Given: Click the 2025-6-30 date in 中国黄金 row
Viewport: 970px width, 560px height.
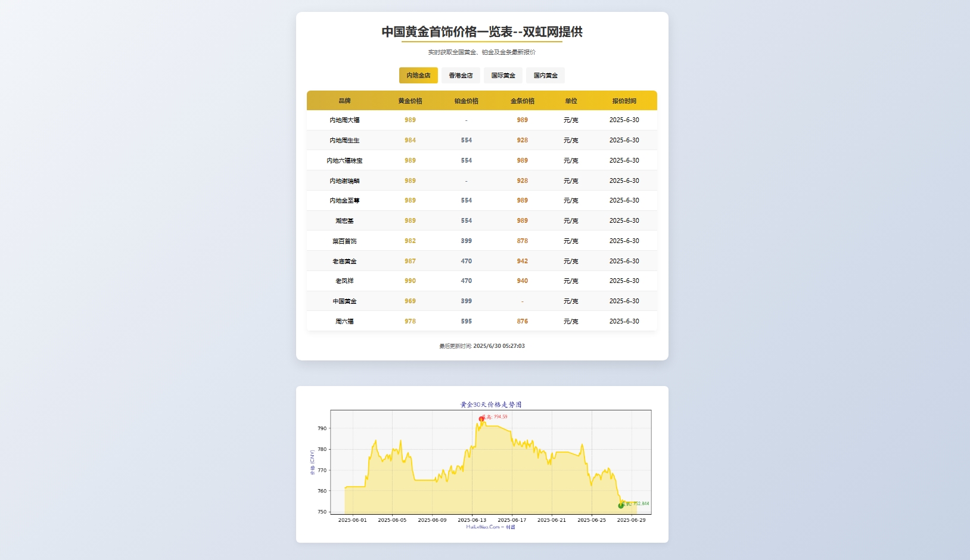Looking at the screenshot, I should (x=624, y=301).
